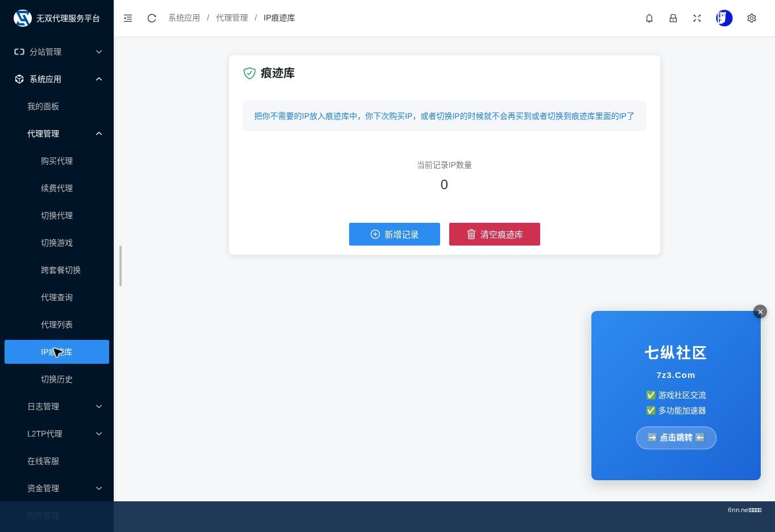
Task: Close the 七纵社区 popup advertisement
Action: [x=760, y=311]
